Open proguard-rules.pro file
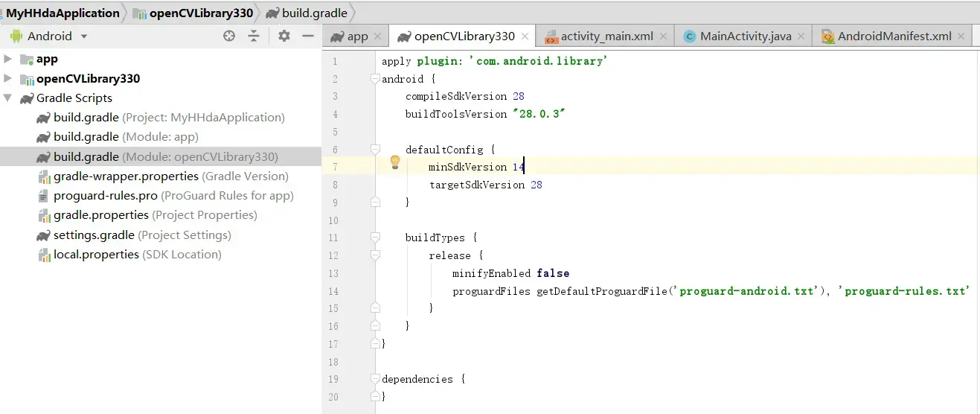 [173, 195]
